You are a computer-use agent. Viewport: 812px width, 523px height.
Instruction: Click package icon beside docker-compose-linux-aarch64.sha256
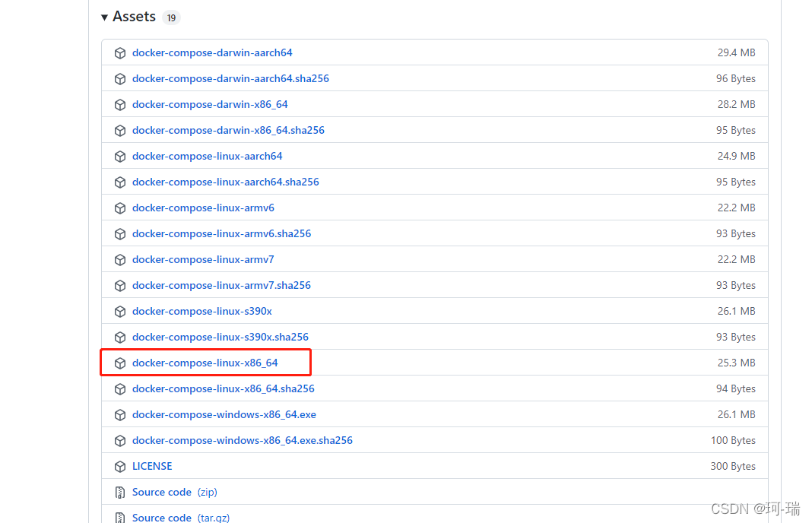[120, 182]
